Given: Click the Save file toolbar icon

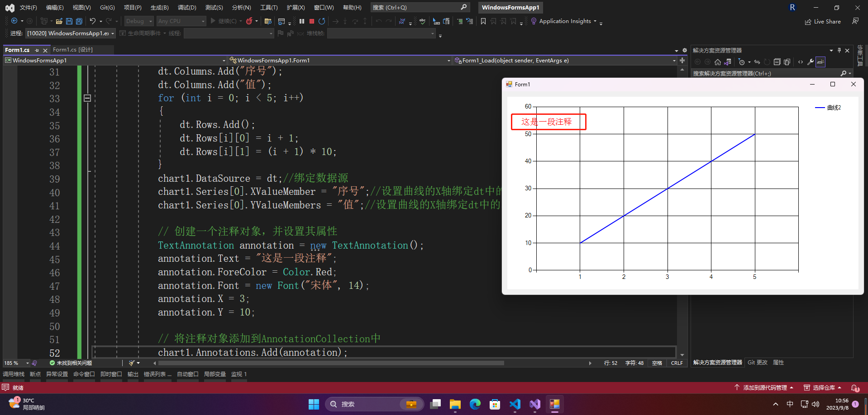Looking at the screenshot, I should (x=69, y=21).
